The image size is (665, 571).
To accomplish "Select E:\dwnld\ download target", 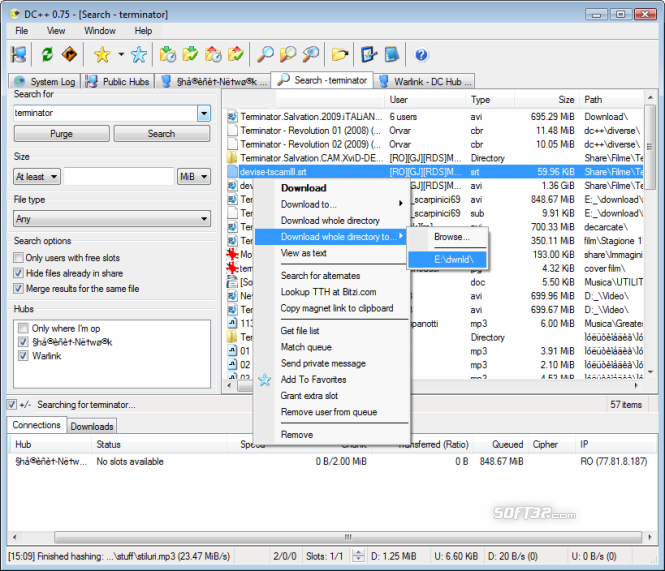I will tap(448, 260).
